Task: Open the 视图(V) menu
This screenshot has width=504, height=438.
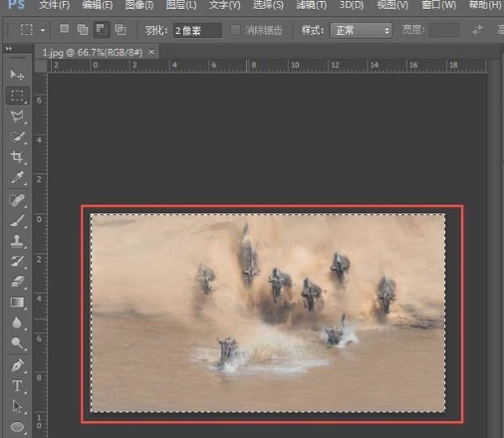Action: click(x=392, y=5)
